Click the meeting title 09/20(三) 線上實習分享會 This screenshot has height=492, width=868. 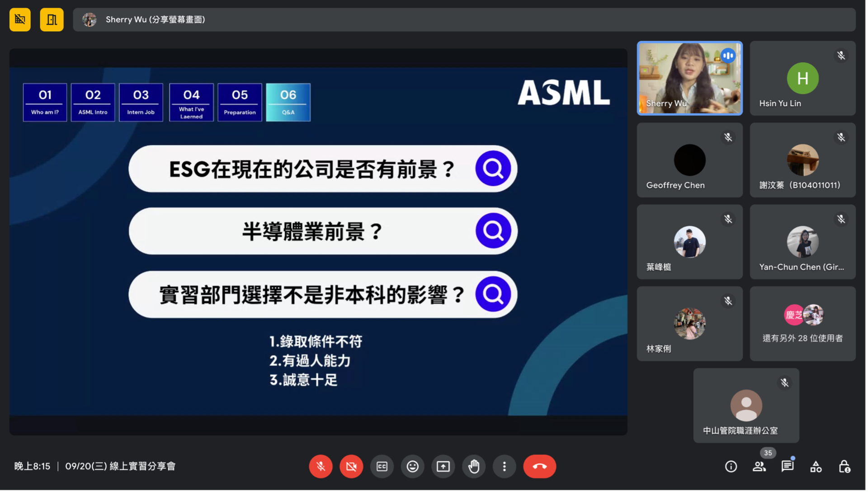(121, 467)
